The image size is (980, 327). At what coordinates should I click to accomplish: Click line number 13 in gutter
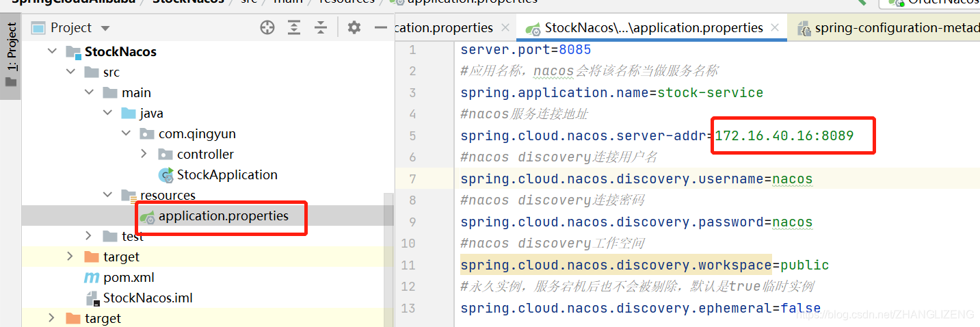408,308
